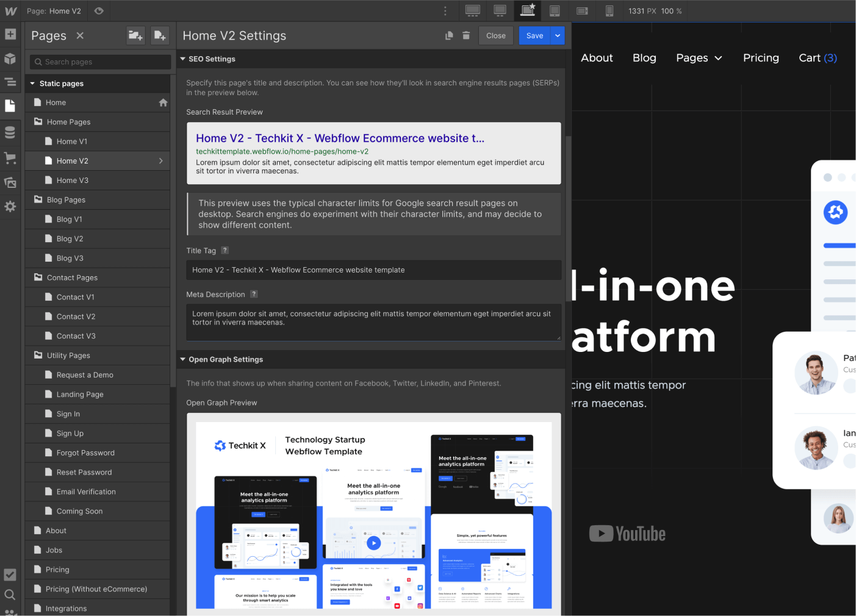Close the Home V2 Settings panel
856x616 pixels.
[x=495, y=35]
